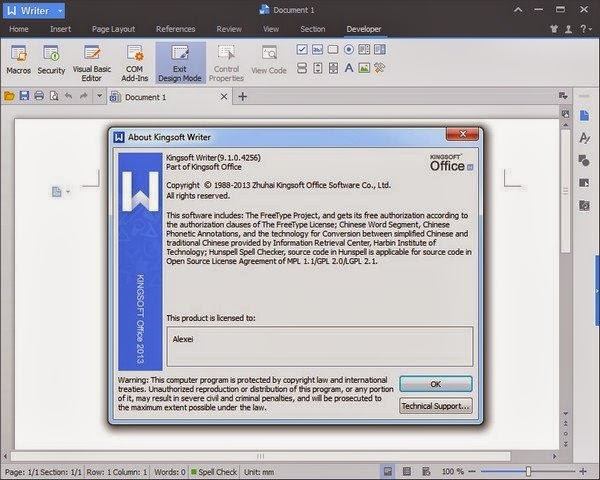
Task: Switch to Outline view
Action: click(407, 471)
